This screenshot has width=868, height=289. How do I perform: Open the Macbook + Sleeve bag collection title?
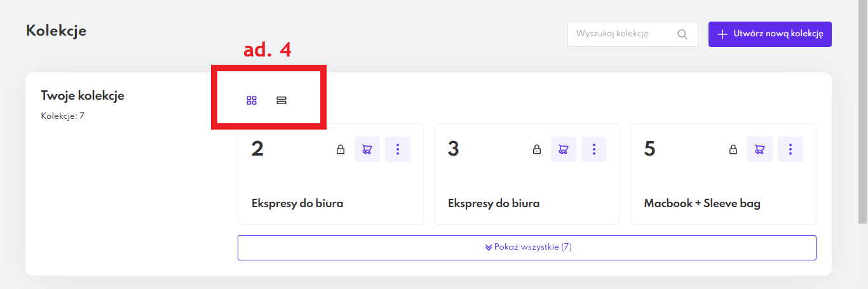[x=702, y=204]
